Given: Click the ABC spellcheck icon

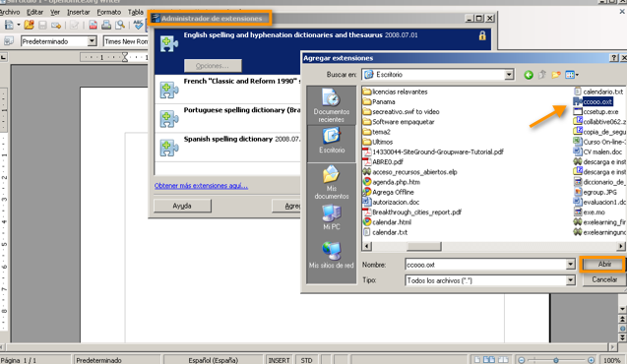Looking at the screenshot, I should coord(139,26).
